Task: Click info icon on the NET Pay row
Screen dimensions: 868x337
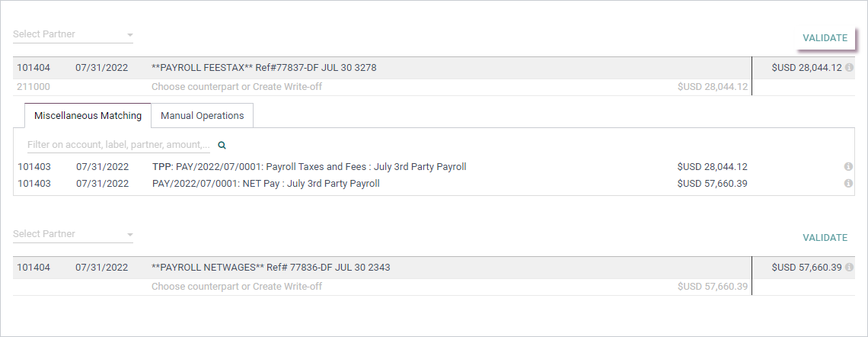Action: click(x=848, y=183)
